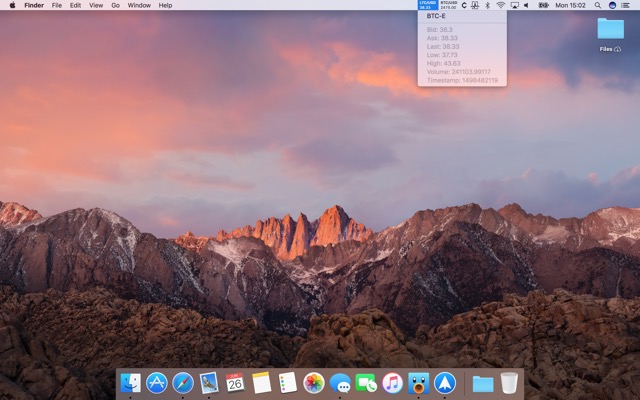Launch Photos from the Dock
Image resolution: width=640 pixels, height=400 pixels.
click(x=314, y=383)
